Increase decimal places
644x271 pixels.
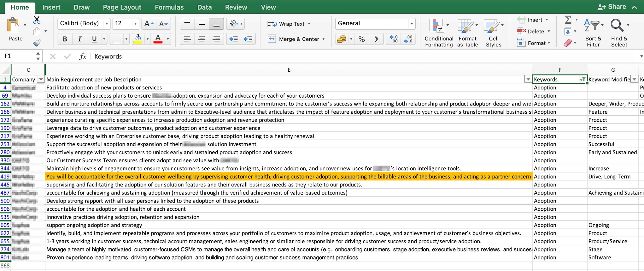394,39
